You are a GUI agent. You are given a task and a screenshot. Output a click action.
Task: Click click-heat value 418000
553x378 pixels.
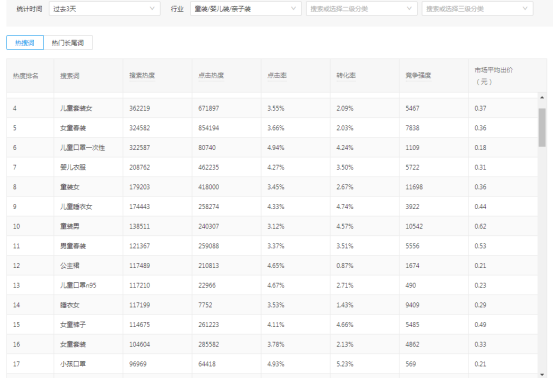(209, 187)
